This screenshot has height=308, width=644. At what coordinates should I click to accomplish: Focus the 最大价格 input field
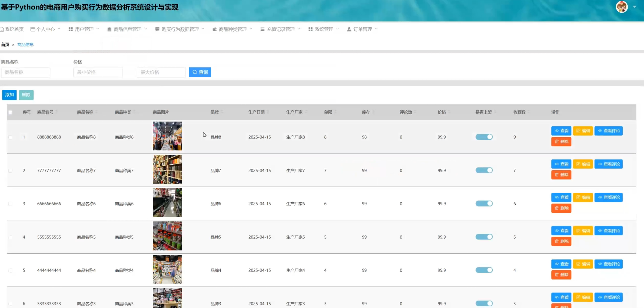161,72
